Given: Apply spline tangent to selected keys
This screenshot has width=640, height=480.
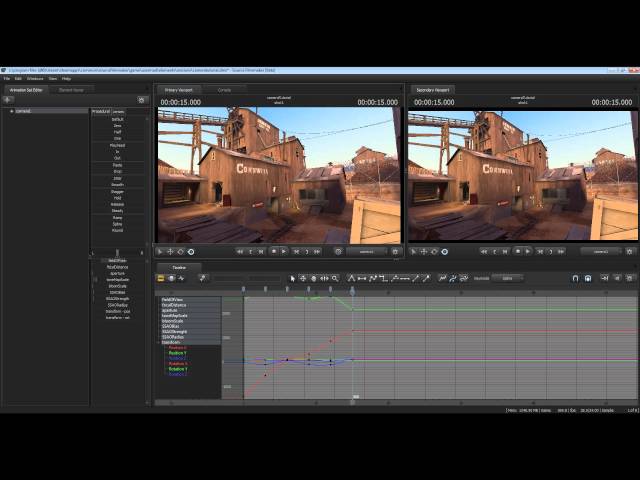Looking at the screenshot, I should 351,278.
